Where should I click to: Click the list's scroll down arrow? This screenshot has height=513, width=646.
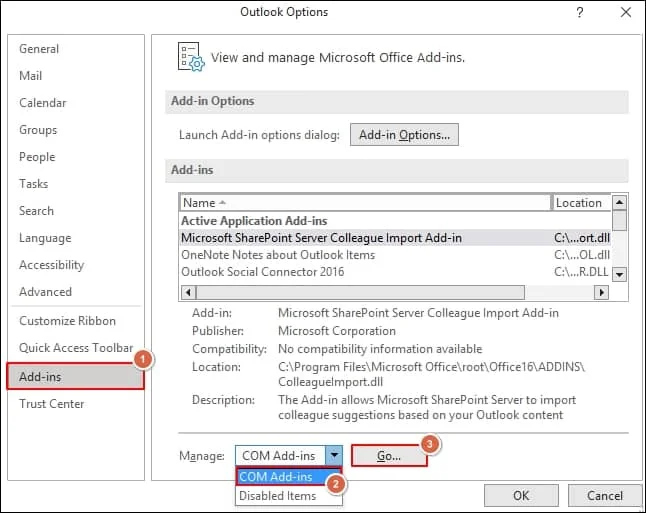(619, 274)
